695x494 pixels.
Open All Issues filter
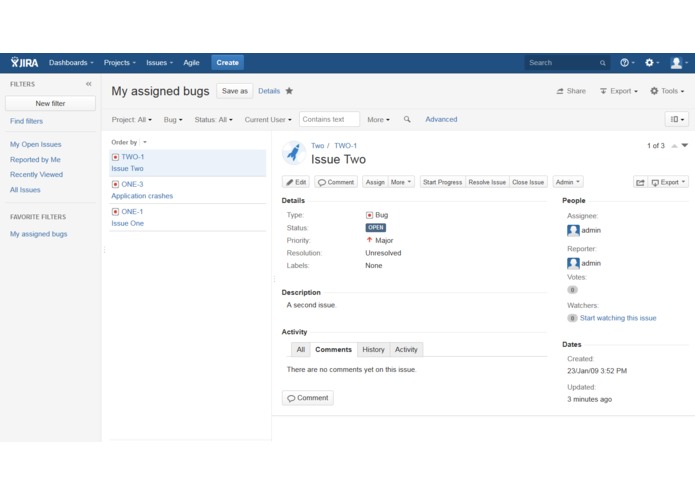[25, 190]
